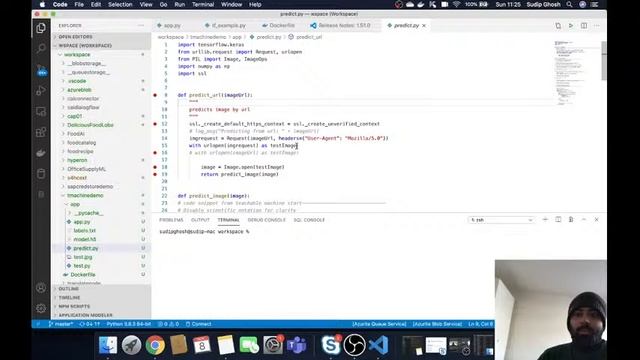Open the Accounts menu in activity bar
Screen dimensions: 640x360
[x=41, y=288]
